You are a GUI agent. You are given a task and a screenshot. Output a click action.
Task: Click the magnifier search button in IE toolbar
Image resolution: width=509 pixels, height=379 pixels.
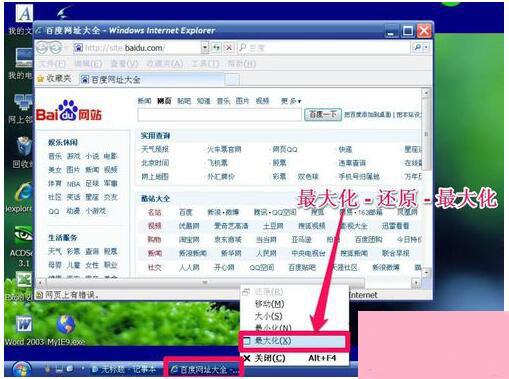click(x=417, y=48)
